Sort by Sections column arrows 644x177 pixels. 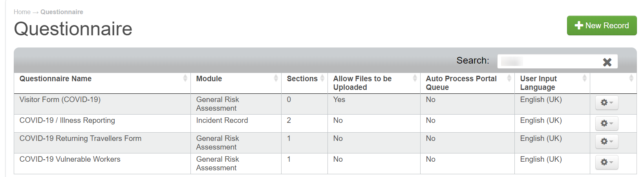322,78
